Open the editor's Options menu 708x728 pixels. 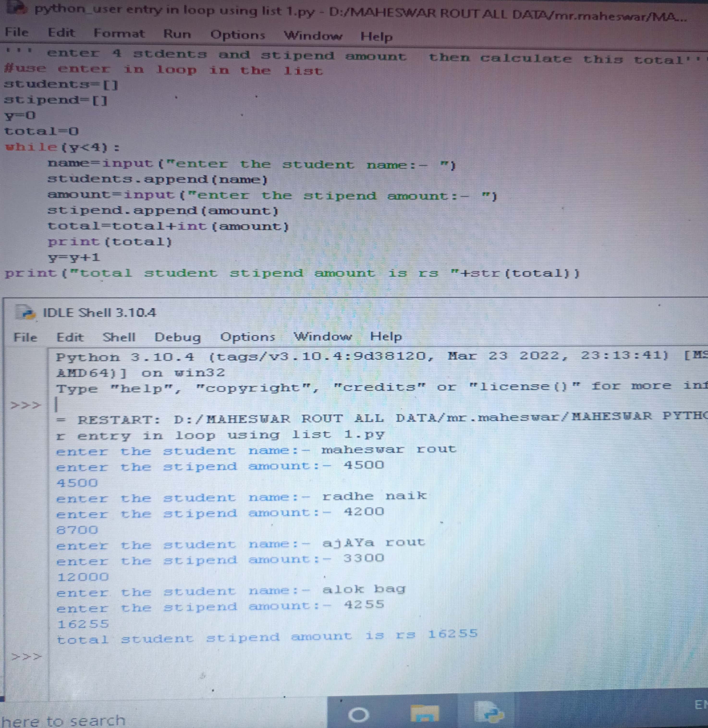coord(238,35)
